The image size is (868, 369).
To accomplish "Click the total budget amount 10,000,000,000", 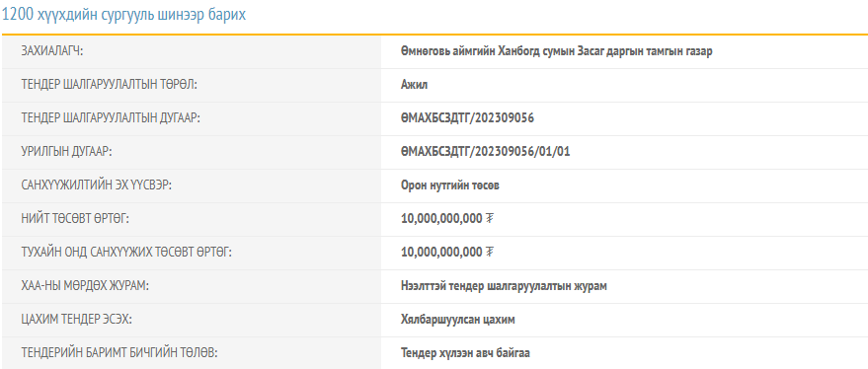I will [441, 219].
